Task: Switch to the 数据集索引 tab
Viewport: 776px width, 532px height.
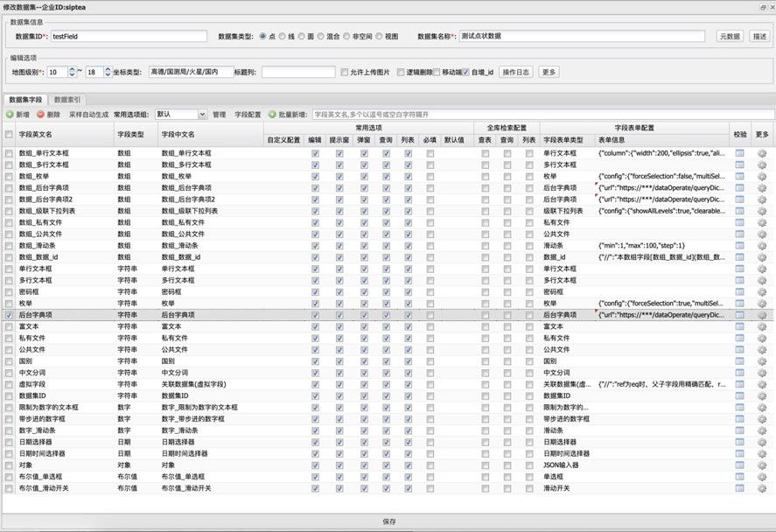Action: tap(66, 100)
